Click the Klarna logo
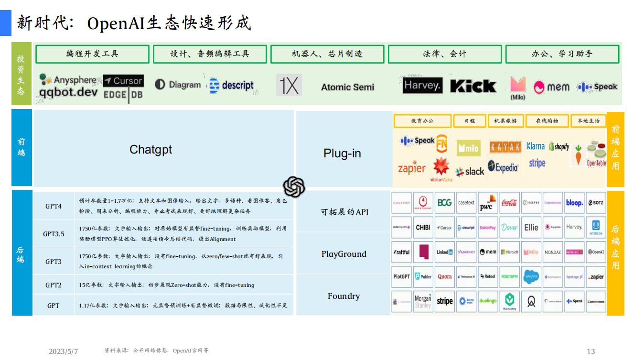Viewport: 644px width, 363px height. 536,146
